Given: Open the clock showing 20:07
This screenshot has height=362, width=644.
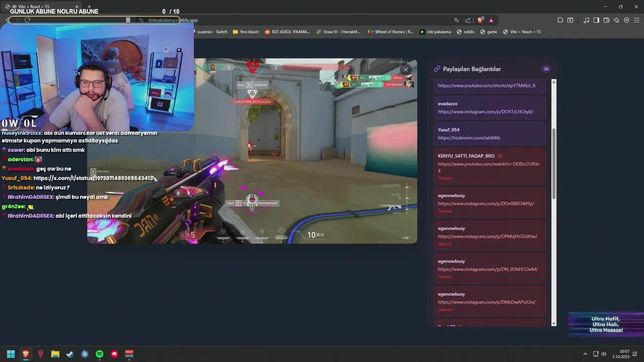Looking at the screenshot, I should (621, 354).
